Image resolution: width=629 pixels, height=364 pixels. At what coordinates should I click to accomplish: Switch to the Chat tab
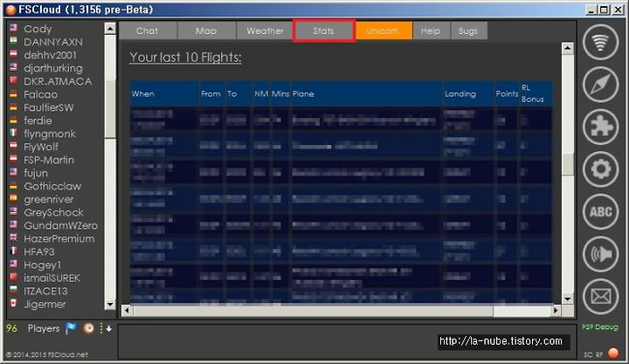(148, 31)
